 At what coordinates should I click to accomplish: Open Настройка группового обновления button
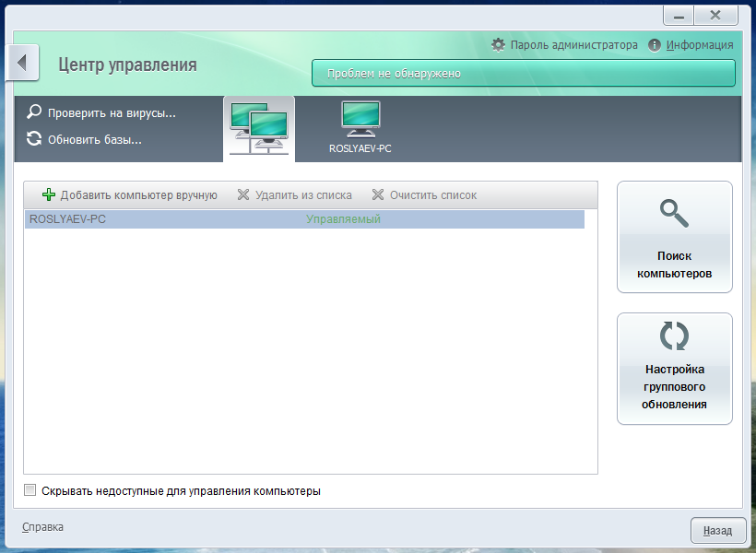[x=675, y=369]
